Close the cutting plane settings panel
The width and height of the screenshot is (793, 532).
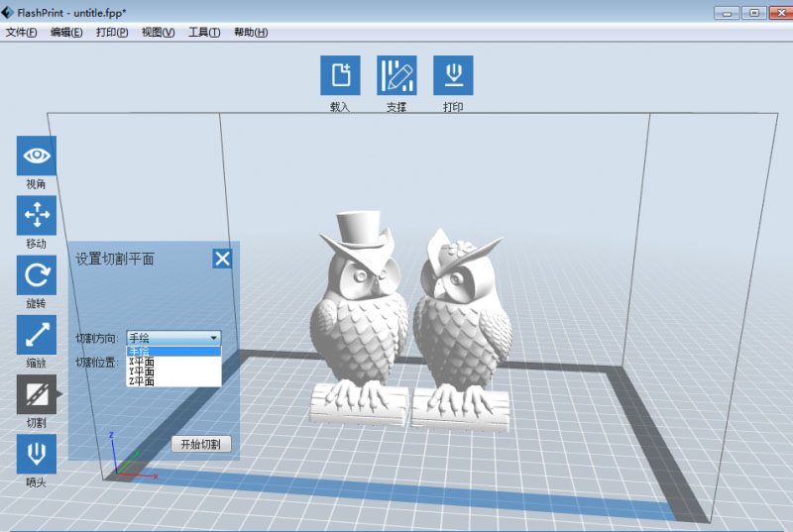point(222,259)
